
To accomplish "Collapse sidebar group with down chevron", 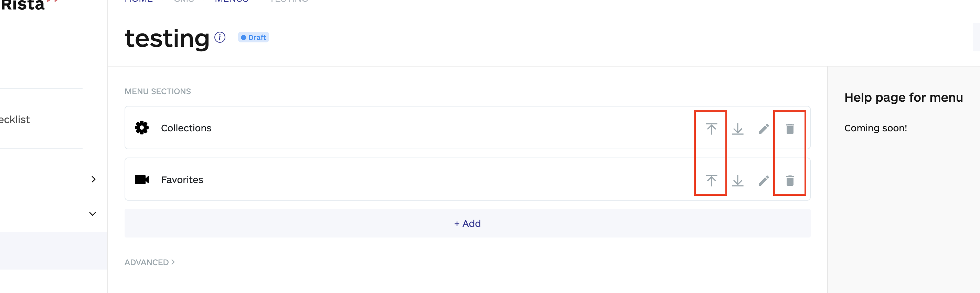I will click(93, 214).
